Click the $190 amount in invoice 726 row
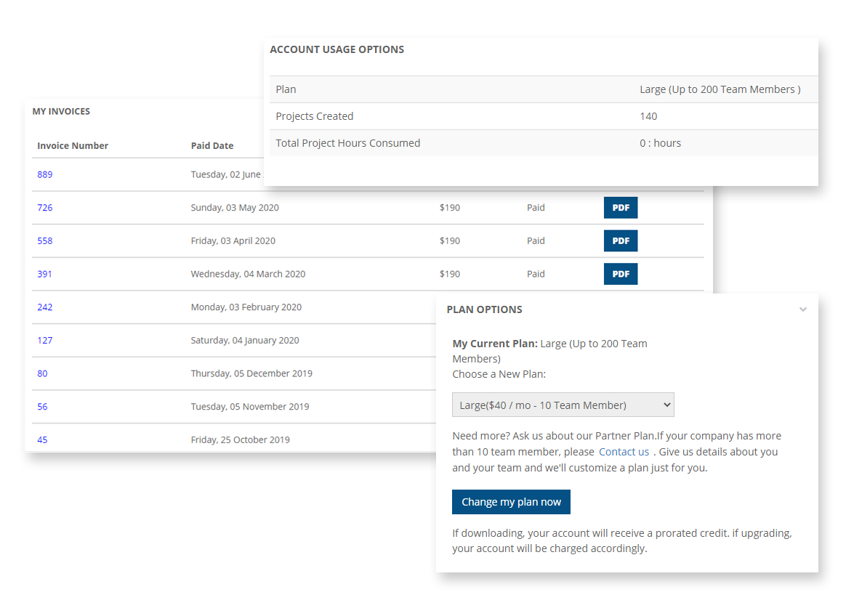 (450, 208)
